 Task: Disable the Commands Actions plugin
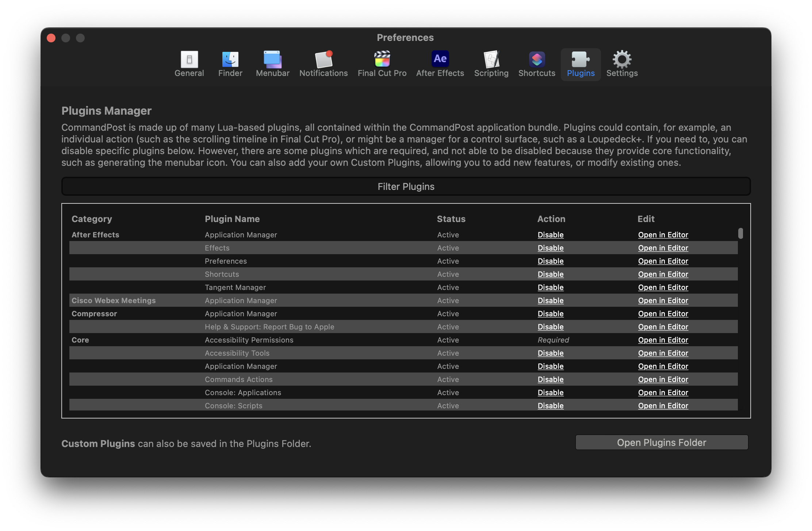[551, 379]
